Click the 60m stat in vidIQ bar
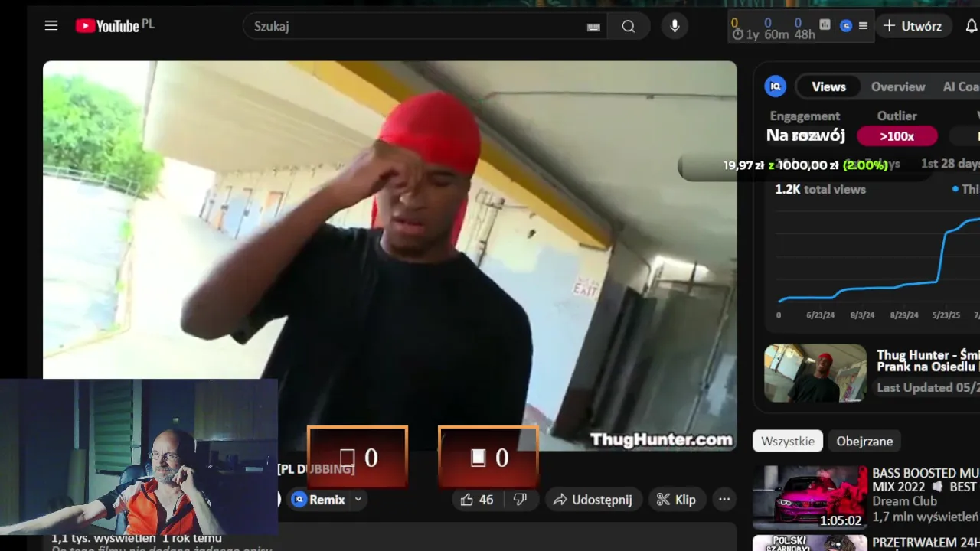The width and height of the screenshot is (980, 551). click(x=776, y=34)
